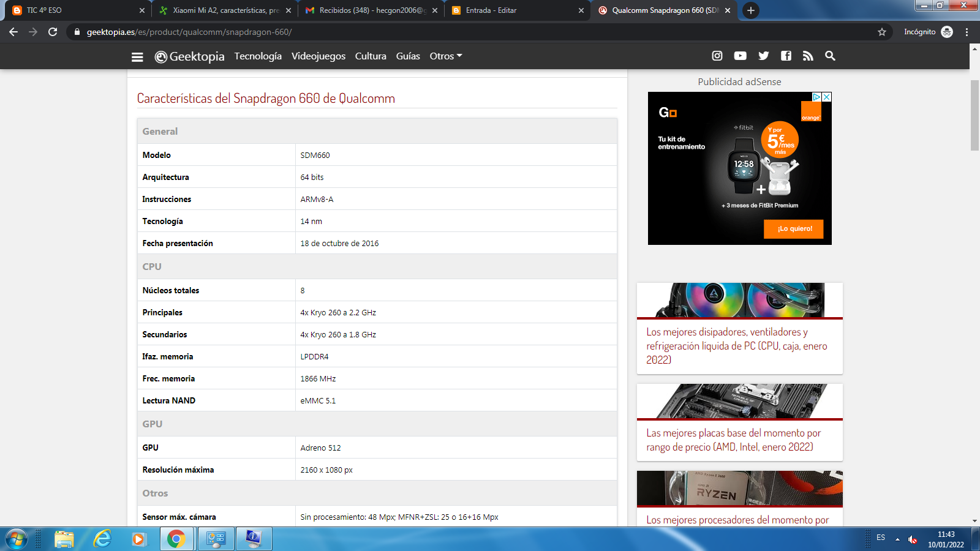Image resolution: width=980 pixels, height=551 pixels.
Task: Go back with the browser back arrow
Action: pyautogui.click(x=13, y=32)
